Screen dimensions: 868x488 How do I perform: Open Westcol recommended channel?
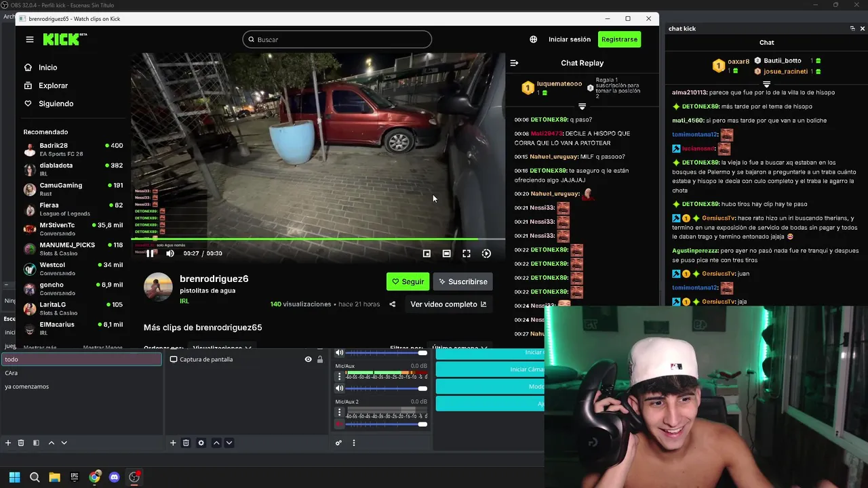pyautogui.click(x=73, y=269)
